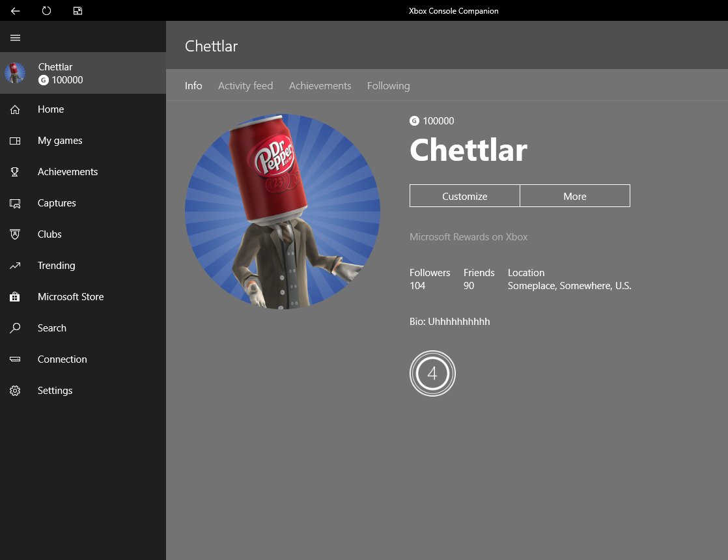Click the Gamerscore G icon in sidebar
The image size is (728, 560).
43,80
